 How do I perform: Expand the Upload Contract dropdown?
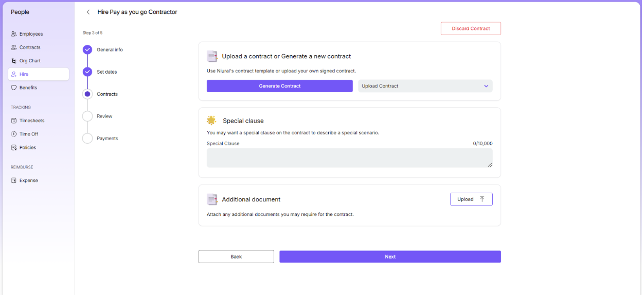[x=425, y=86]
